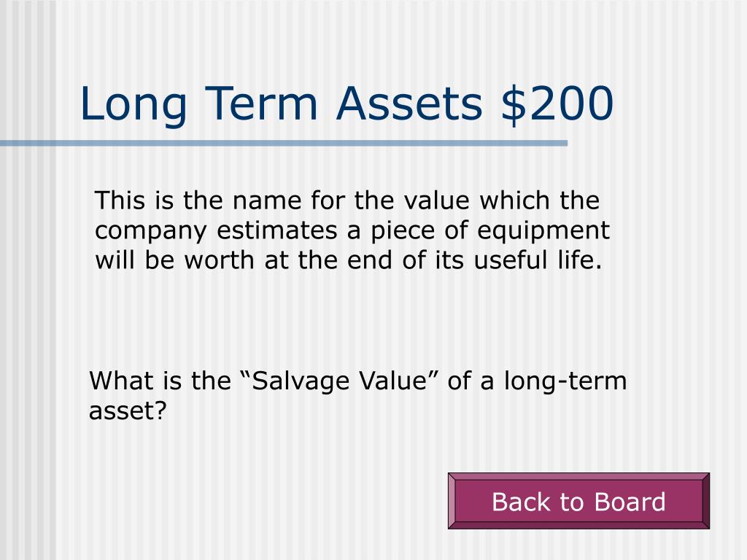Image resolution: width=747 pixels, height=560 pixels.
Task: Select the answer line starting What is
Action: coord(357,395)
